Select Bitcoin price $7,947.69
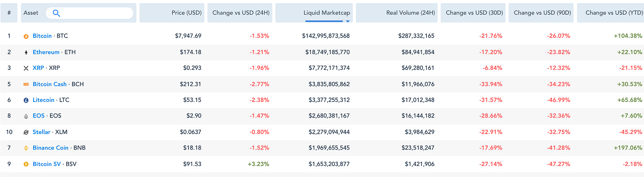The height and width of the screenshot is (177, 644). pos(188,36)
